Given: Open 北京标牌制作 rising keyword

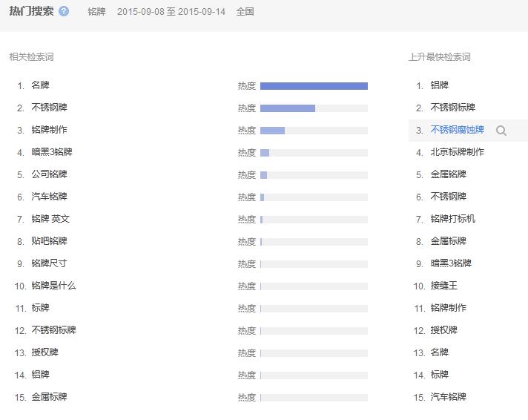Looking at the screenshot, I should pyautogui.click(x=457, y=152).
